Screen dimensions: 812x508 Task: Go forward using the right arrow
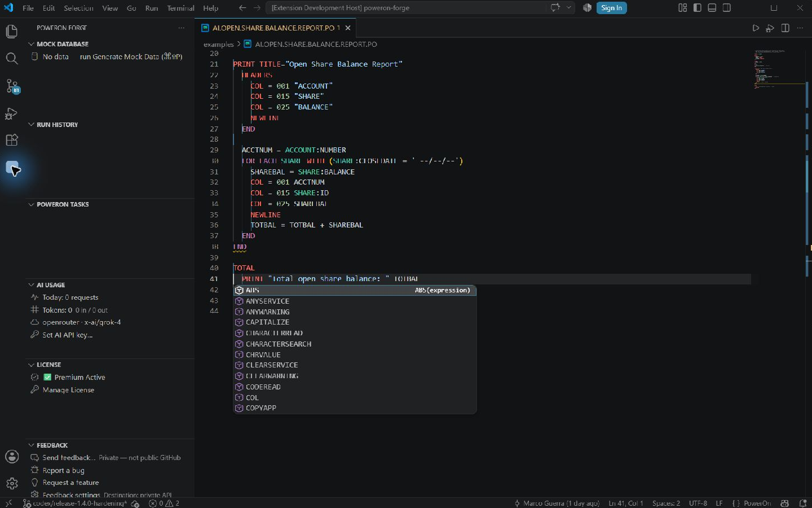(257, 8)
